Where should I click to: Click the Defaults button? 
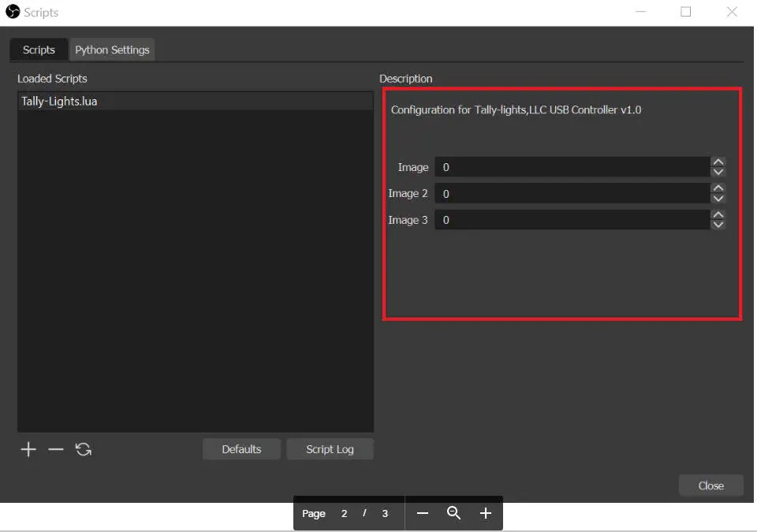click(x=241, y=449)
